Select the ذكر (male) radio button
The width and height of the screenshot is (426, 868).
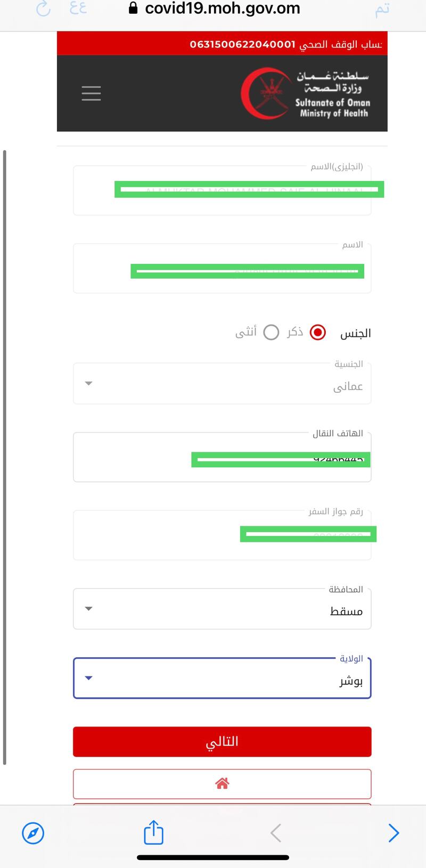(x=318, y=333)
